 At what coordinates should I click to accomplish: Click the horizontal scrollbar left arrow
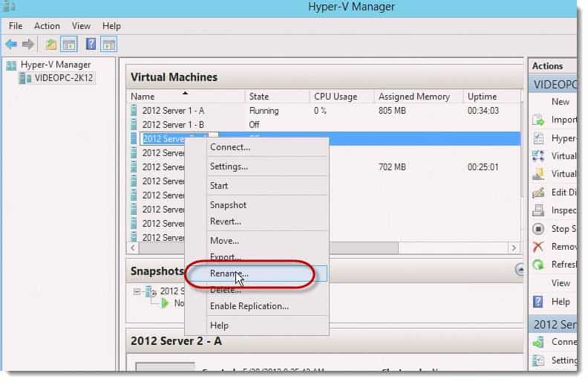click(133, 247)
